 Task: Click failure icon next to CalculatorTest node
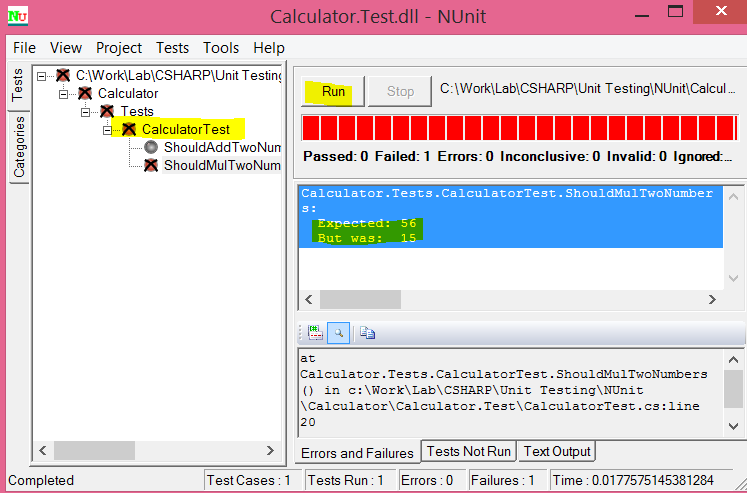128,129
